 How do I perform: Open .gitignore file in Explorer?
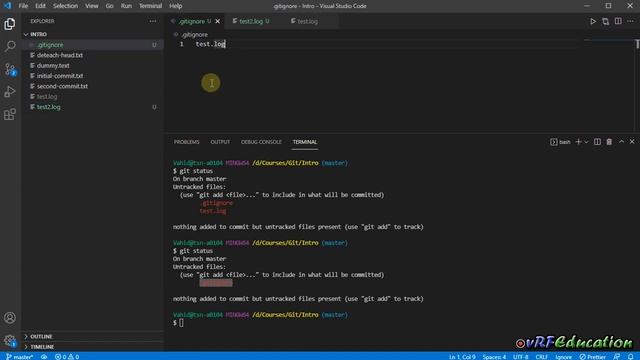93,45
